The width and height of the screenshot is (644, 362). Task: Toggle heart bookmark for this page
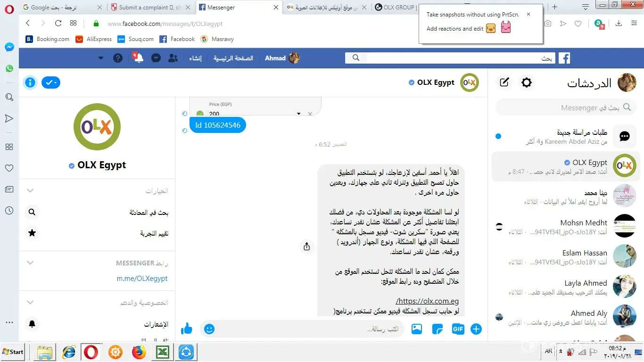pos(578,24)
